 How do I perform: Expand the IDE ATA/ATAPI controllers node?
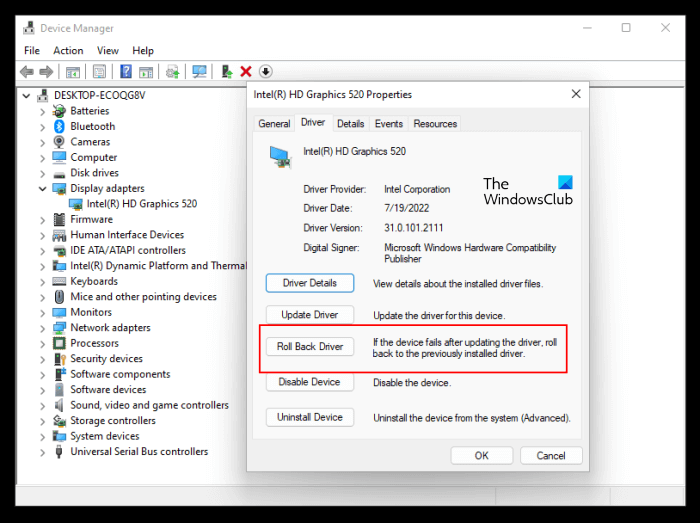[42, 250]
